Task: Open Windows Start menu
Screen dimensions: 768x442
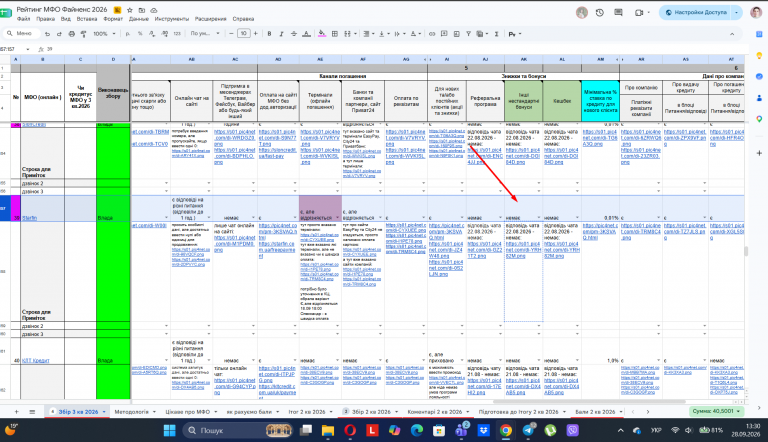Action: [169, 430]
